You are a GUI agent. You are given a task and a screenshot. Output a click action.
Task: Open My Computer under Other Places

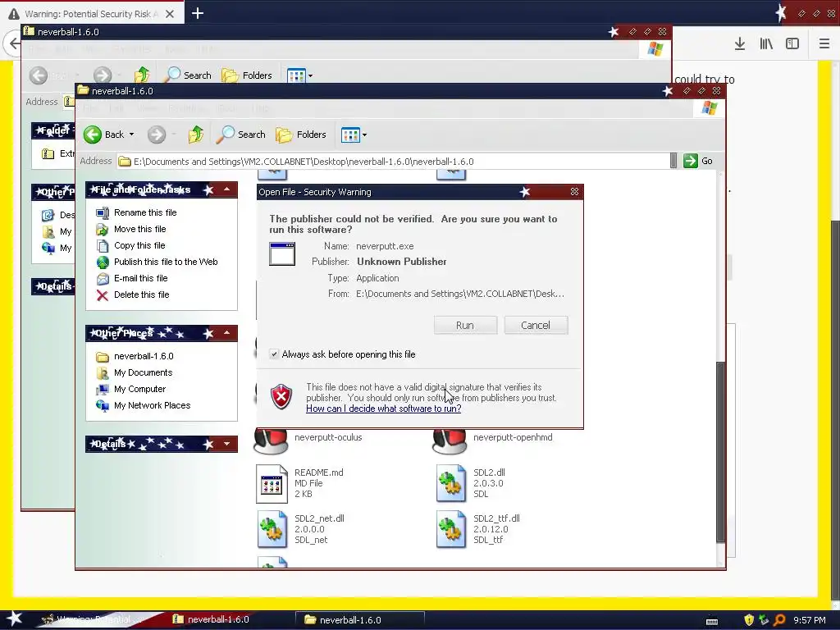click(139, 390)
